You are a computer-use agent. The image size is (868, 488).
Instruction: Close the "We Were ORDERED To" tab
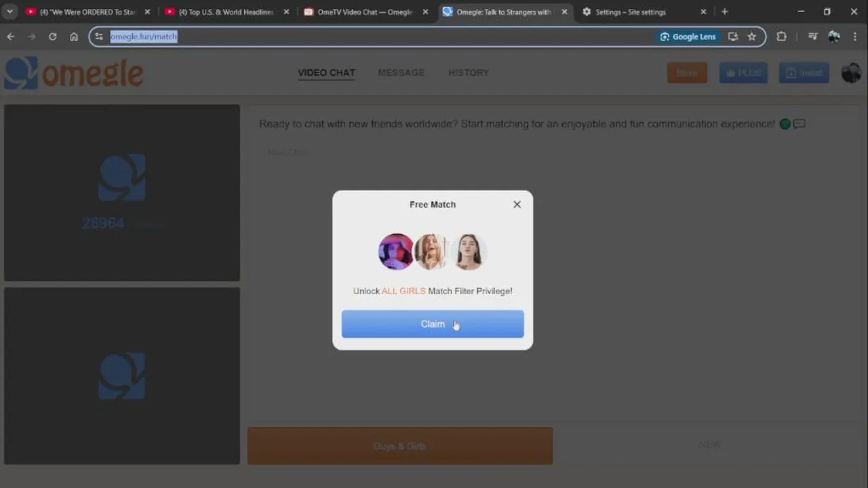tap(147, 12)
